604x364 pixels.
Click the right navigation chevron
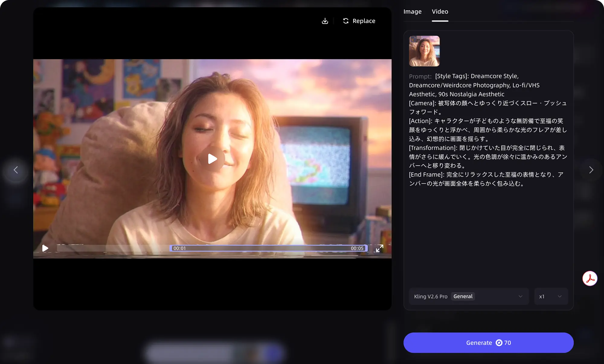(x=591, y=170)
